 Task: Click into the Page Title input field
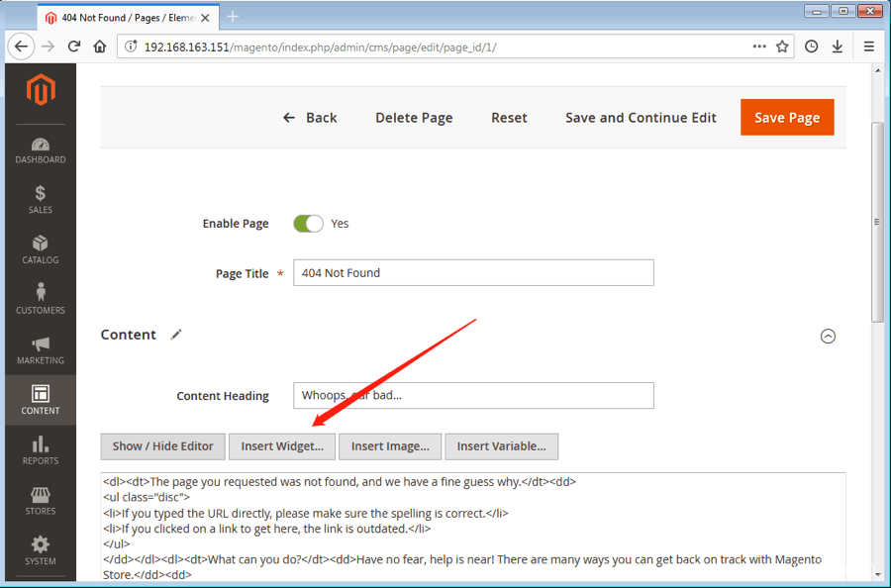473,273
